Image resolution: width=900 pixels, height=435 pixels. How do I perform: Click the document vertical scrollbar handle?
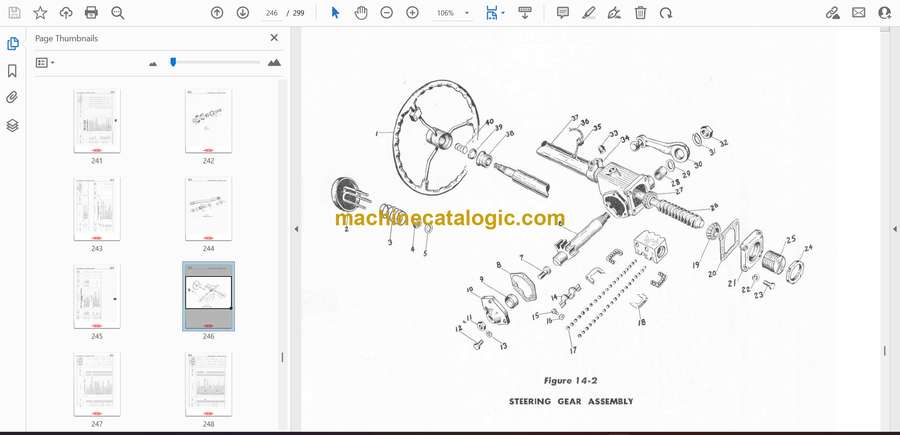[885, 350]
